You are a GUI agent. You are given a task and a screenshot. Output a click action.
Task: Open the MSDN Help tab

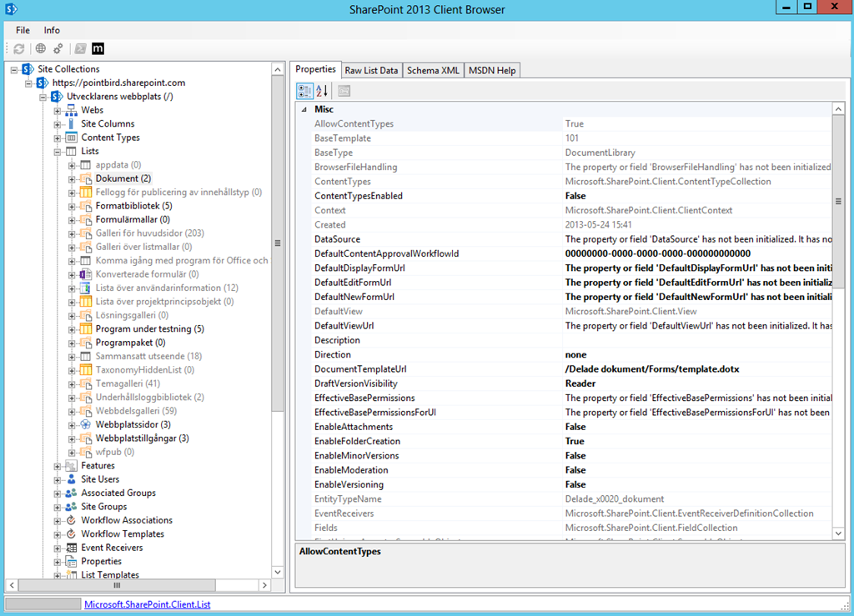[x=492, y=70]
